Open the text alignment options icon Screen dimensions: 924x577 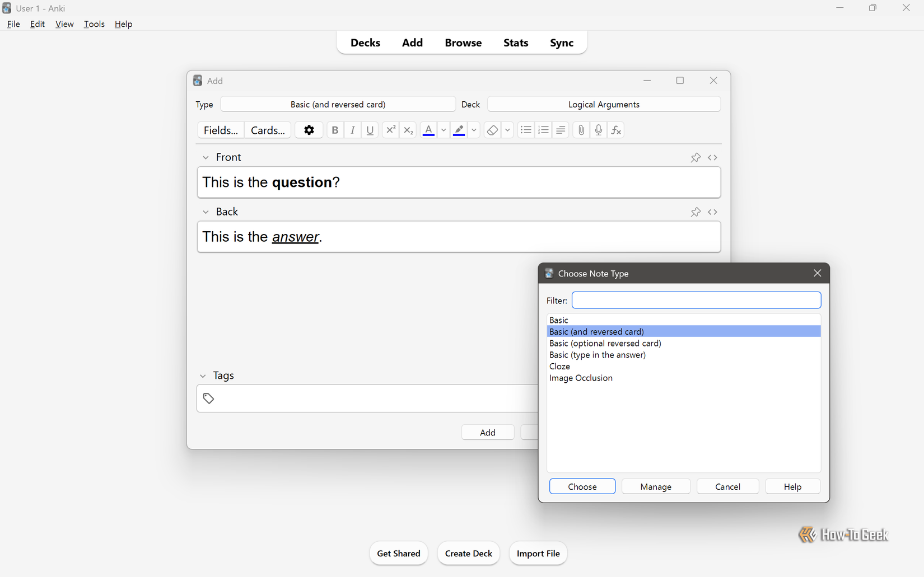(x=561, y=130)
